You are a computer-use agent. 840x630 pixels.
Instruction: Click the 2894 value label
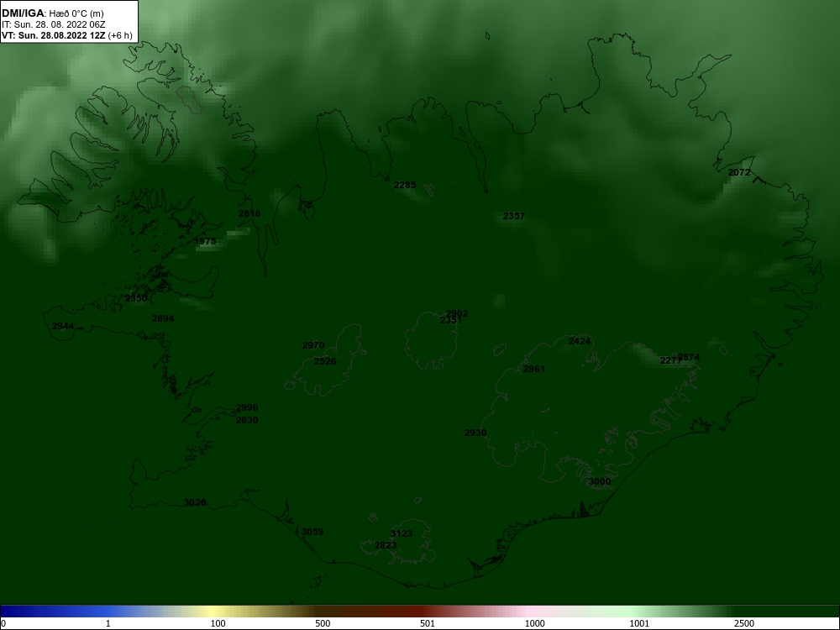click(163, 318)
